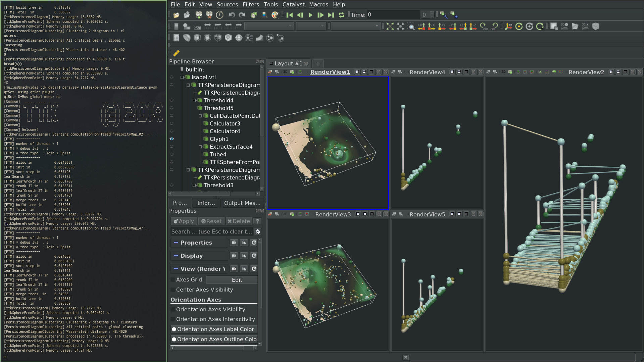Collapse the ExtractSurface4 tree branch
The image size is (644, 362).
pyautogui.click(x=200, y=147)
